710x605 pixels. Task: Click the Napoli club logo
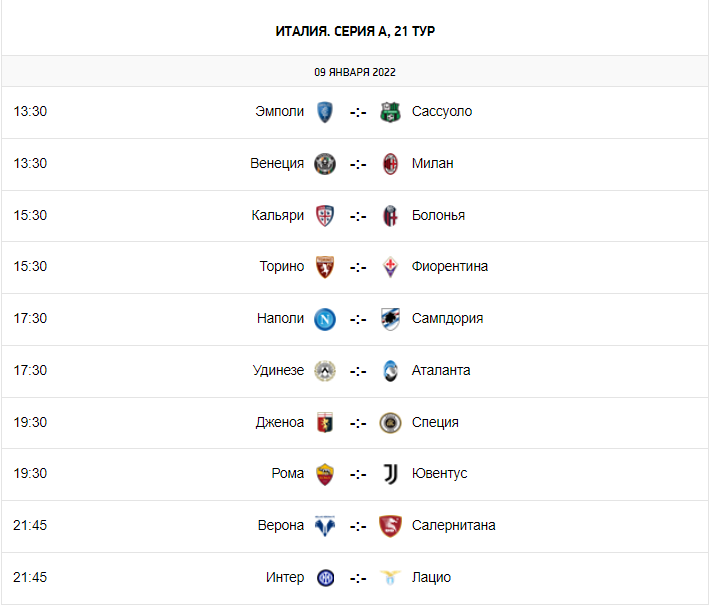[324, 319]
